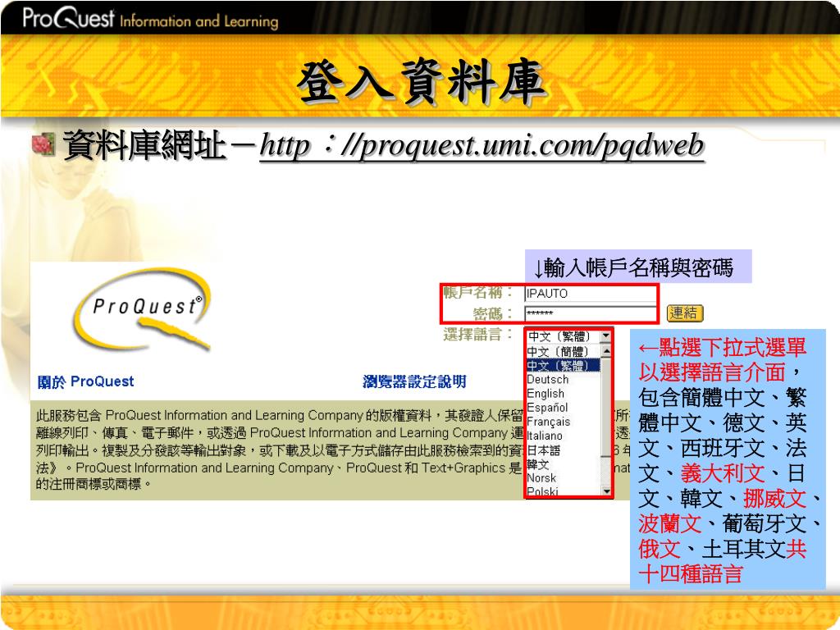The width and height of the screenshot is (840, 630).
Task: Open the 瀏覽器設定說明 link
Action: tap(414, 381)
